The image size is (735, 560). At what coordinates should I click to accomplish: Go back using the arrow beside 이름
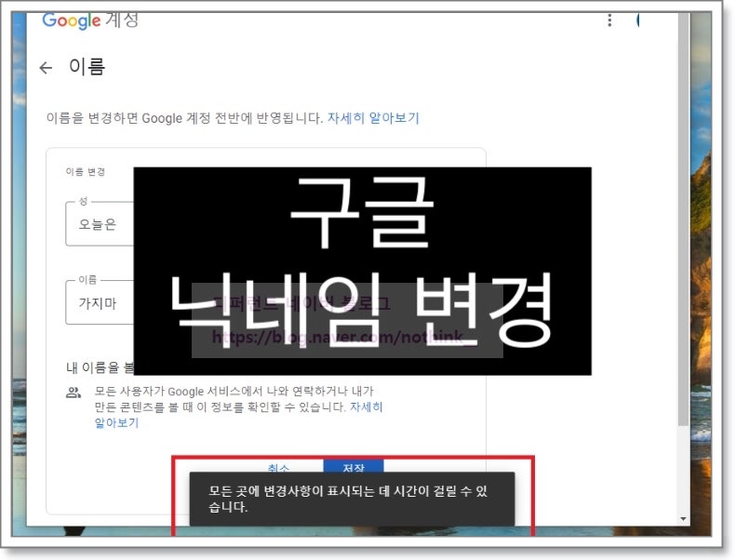pyautogui.click(x=46, y=68)
